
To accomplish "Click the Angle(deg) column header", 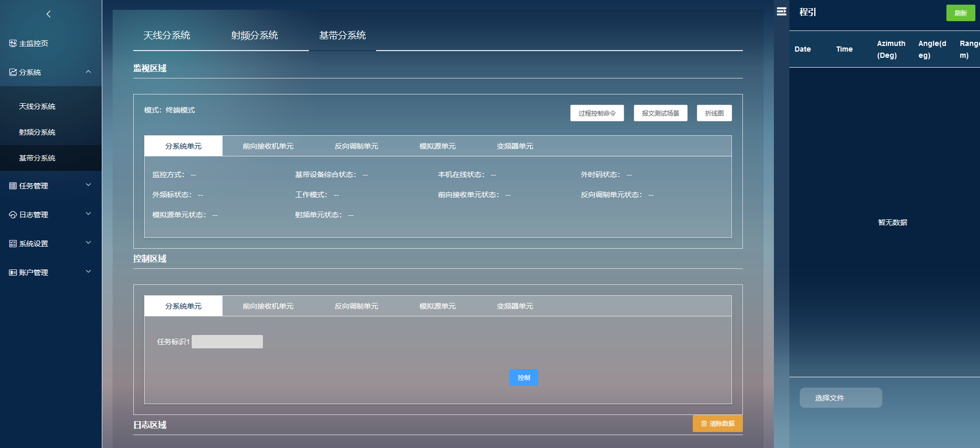I will click(x=932, y=49).
